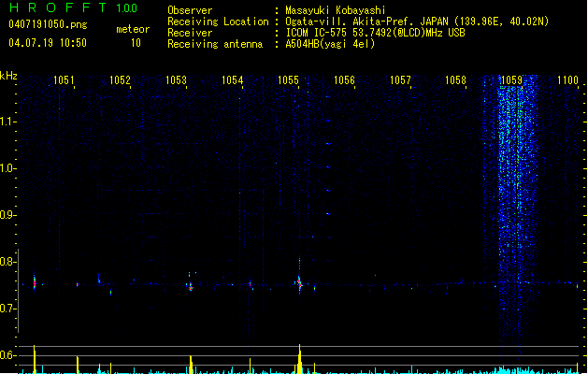Click the 0.6 kHz frequency axis label

pos(7,355)
